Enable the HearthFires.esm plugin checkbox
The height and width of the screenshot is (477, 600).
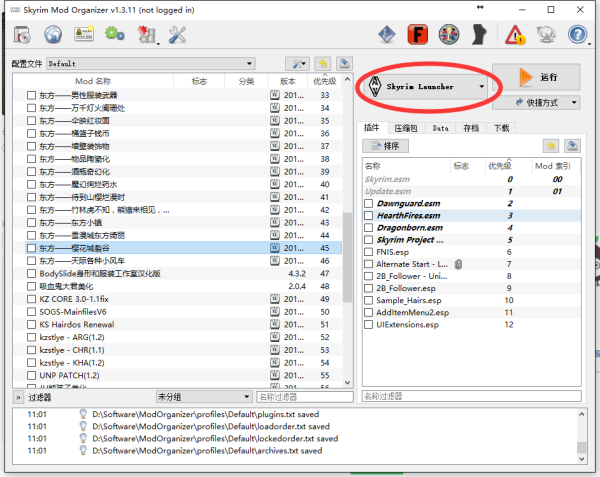pyautogui.click(x=368, y=216)
